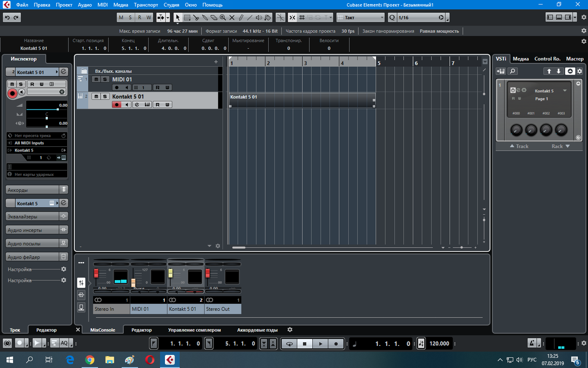Click the Track button in VSTi rack
Image resolution: width=588 pixels, height=368 pixels.
pyautogui.click(x=519, y=146)
